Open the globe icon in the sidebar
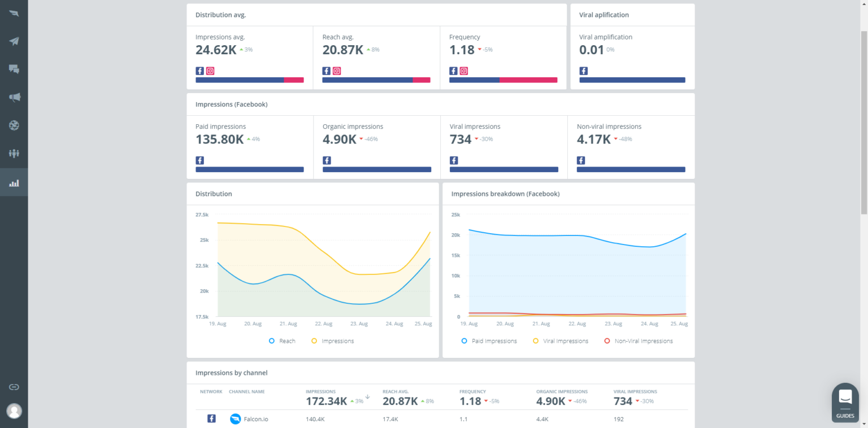The width and height of the screenshot is (868, 428). [14, 125]
